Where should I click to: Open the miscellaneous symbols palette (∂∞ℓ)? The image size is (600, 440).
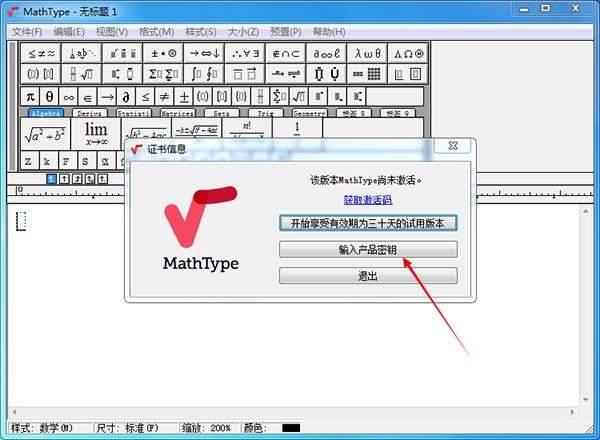tap(327, 54)
